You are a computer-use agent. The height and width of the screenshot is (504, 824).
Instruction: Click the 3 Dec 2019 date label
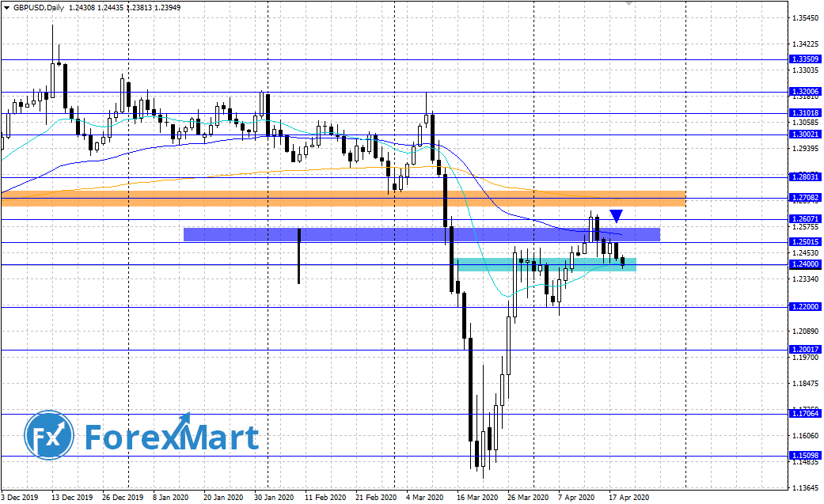20,498
